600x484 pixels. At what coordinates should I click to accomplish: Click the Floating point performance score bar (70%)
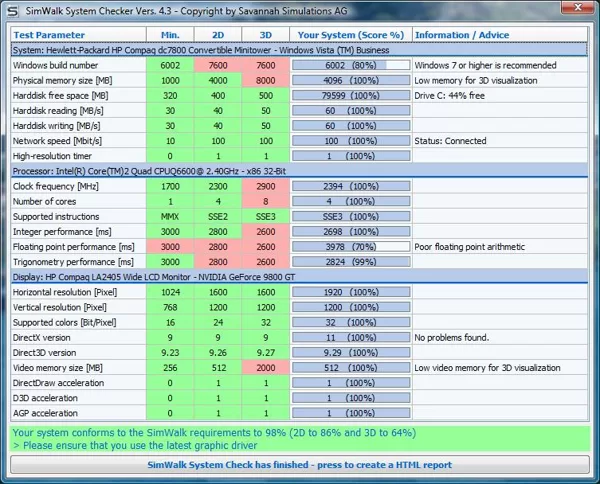351,247
